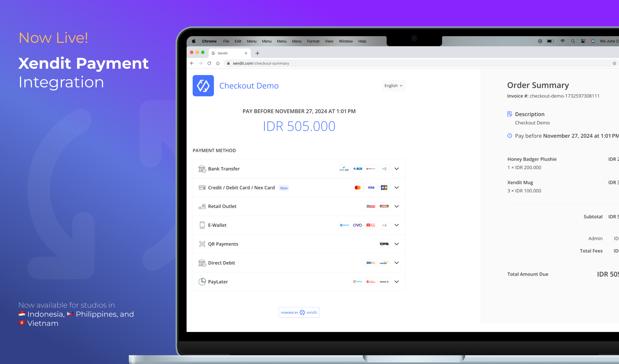Open the English language dropdown
This screenshot has height=364, width=619.
click(393, 86)
